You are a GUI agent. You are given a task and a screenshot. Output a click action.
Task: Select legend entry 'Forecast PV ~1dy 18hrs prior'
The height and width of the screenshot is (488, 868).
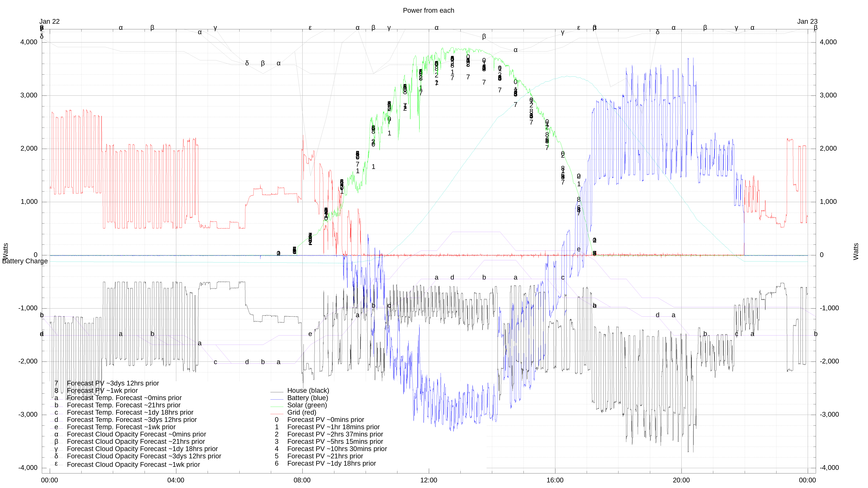(x=332, y=463)
